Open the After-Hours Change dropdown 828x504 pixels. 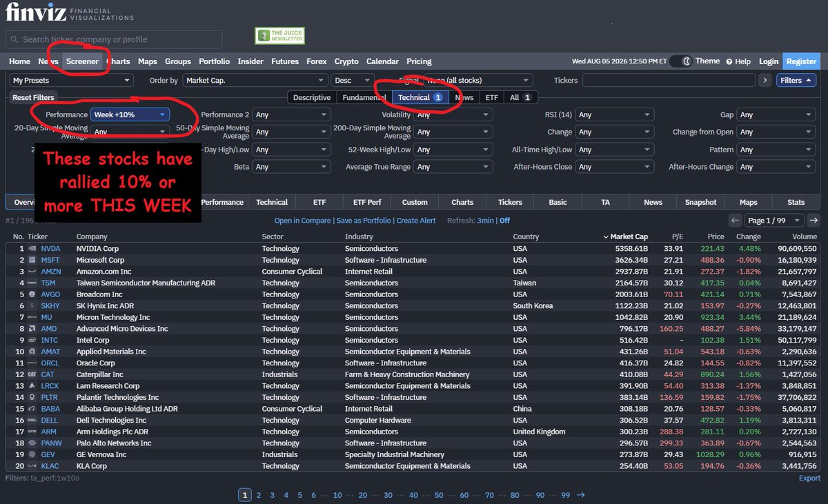click(776, 167)
